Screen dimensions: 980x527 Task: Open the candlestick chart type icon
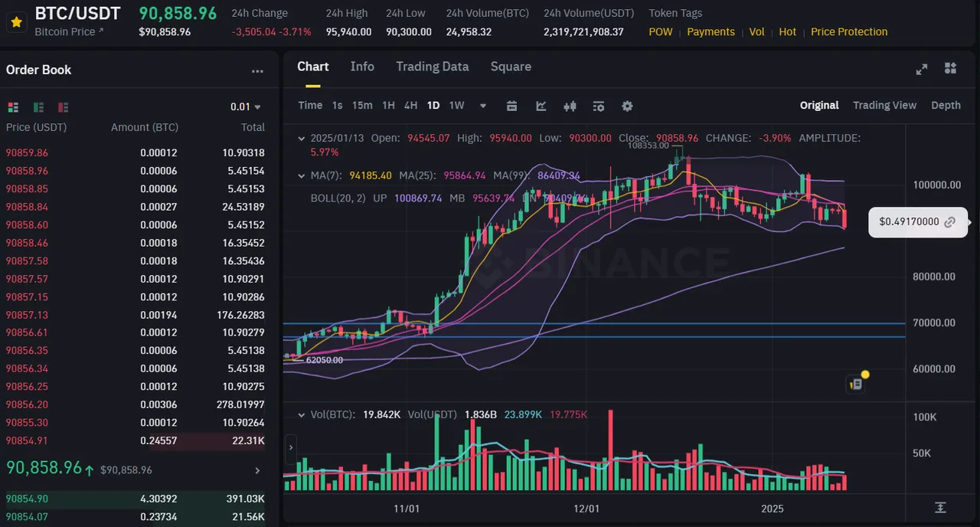click(x=570, y=106)
